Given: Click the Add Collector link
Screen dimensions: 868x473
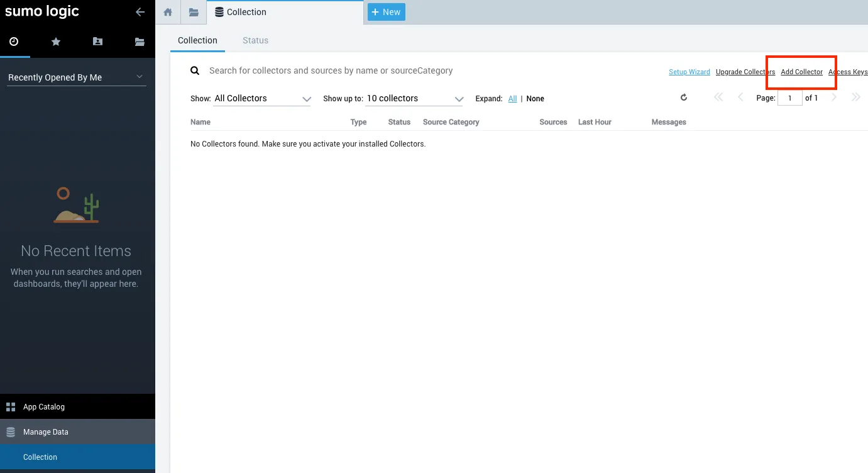Looking at the screenshot, I should tap(801, 72).
